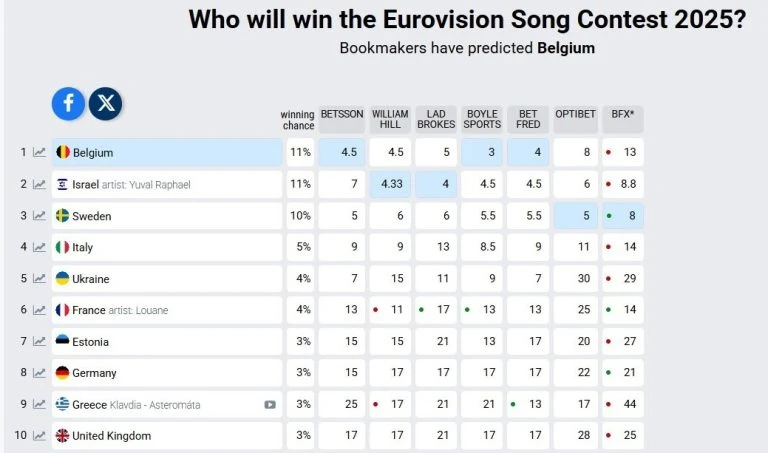The height and width of the screenshot is (453, 768).
Task: Play Greece's song video icon
Action: [x=270, y=405]
